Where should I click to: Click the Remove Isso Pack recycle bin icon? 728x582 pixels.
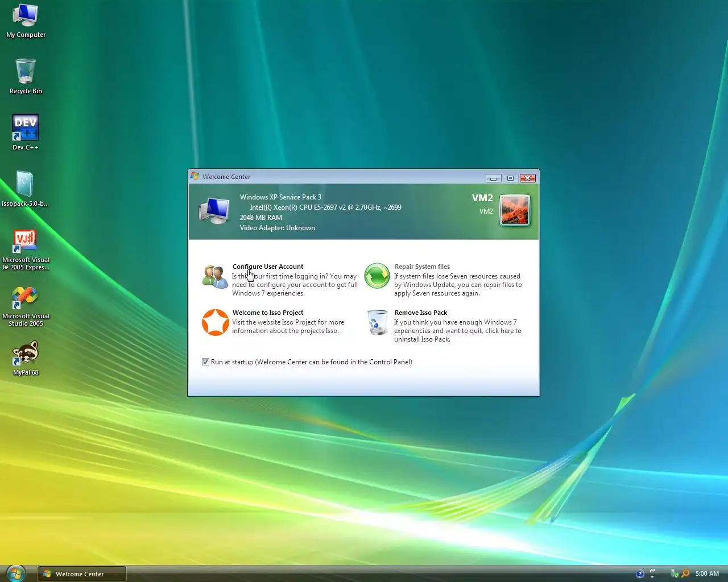tap(377, 323)
